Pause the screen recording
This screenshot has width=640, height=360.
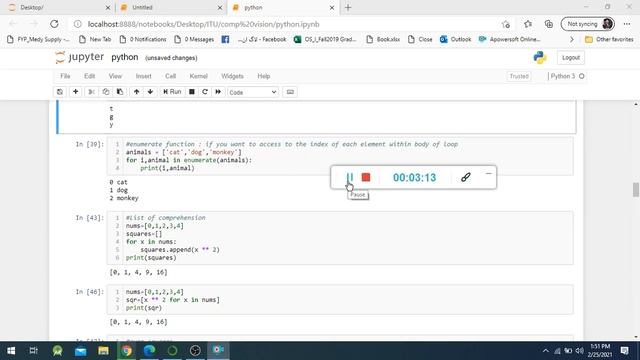(x=349, y=177)
